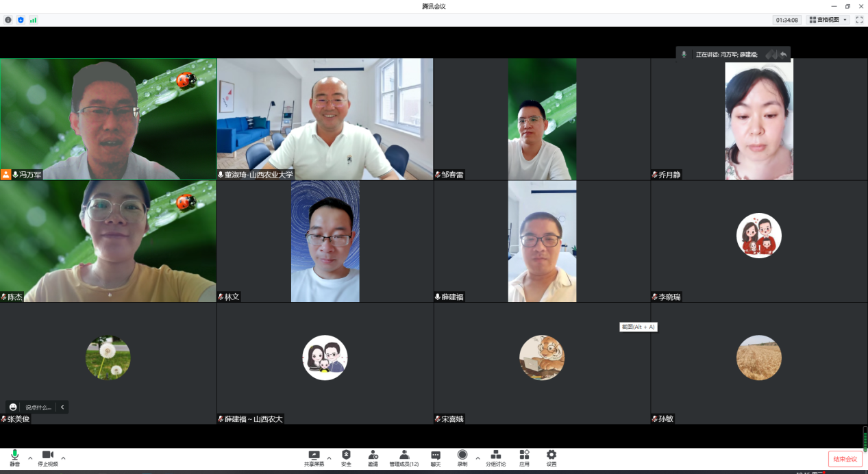Click the 邀请 (Invite) icon
This screenshot has width=868, height=474.
tap(373, 457)
